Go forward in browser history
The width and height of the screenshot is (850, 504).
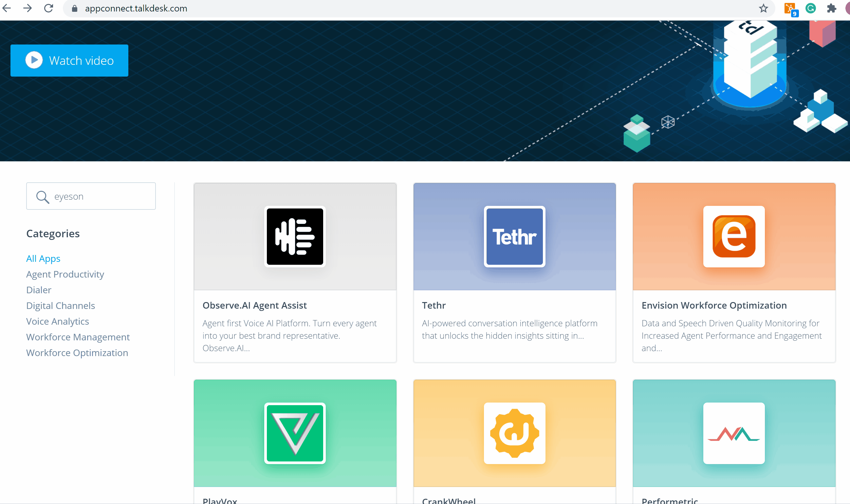pyautogui.click(x=28, y=8)
